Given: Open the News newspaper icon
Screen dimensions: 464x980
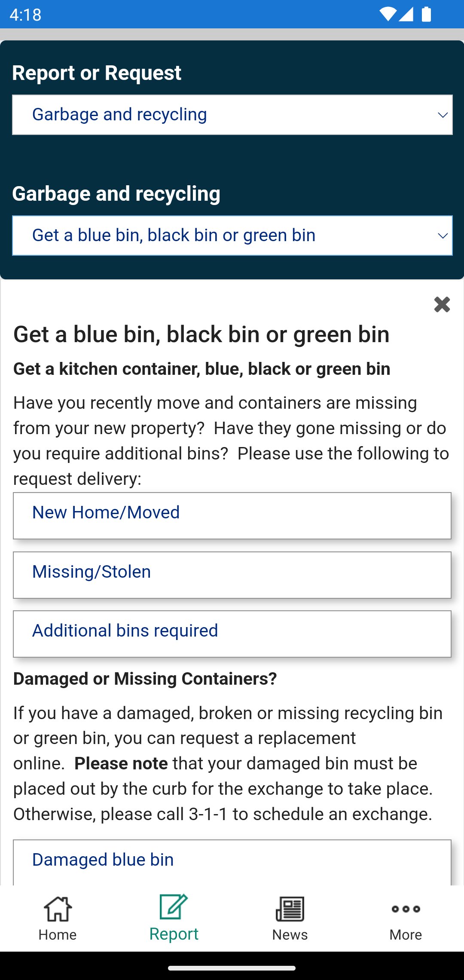Looking at the screenshot, I should click(290, 909).
